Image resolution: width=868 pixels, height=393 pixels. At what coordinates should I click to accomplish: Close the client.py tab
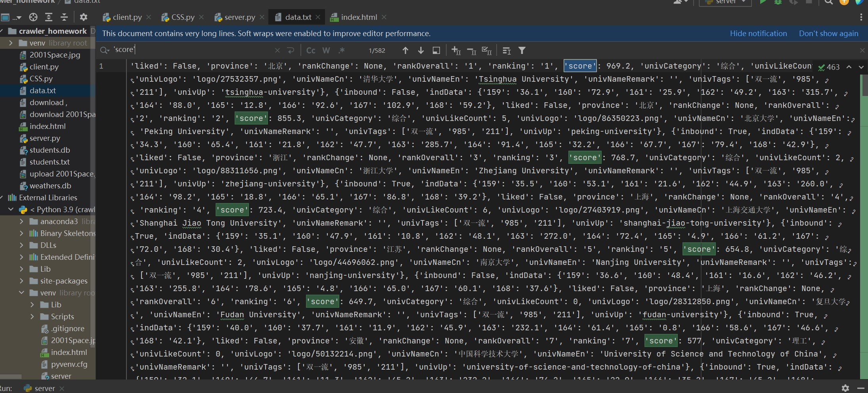(x=149, y=17)
